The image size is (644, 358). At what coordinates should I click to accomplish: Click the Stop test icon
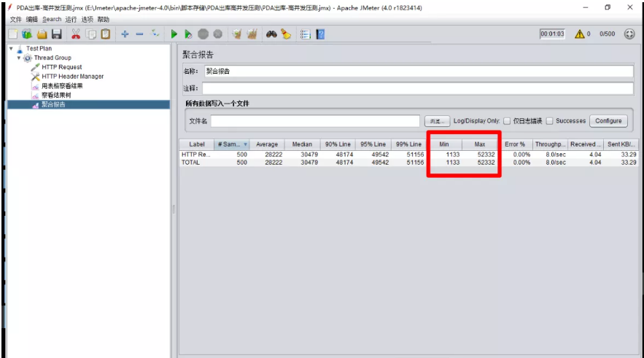point(203,34)
